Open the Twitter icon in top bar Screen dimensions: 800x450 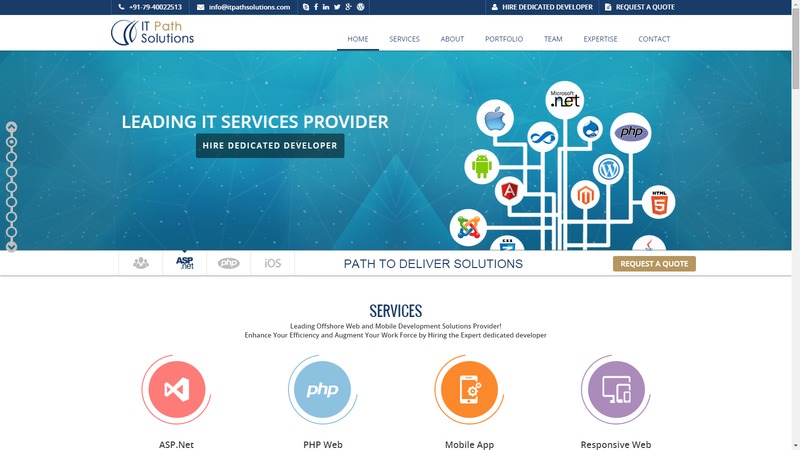[x=337, y=7]
